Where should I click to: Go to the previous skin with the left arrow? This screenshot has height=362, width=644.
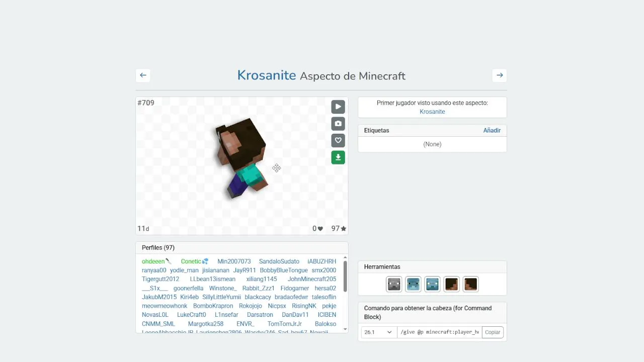pyautogui.click(x=143, y=75)
